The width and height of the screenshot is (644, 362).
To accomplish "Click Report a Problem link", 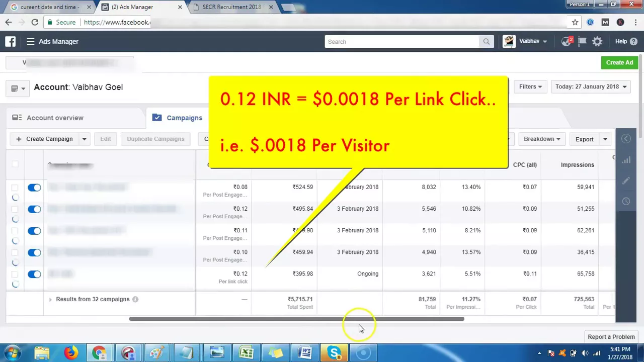I will pos(611,337).
